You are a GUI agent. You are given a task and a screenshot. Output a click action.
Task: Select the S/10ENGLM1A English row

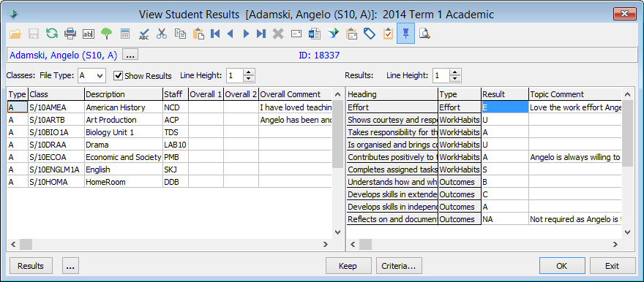click(169, 169)
